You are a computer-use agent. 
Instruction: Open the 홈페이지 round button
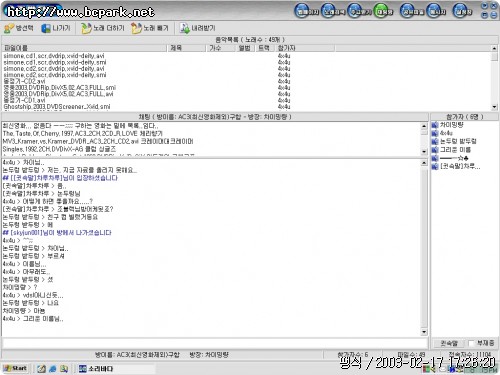[x=306, y=11]
